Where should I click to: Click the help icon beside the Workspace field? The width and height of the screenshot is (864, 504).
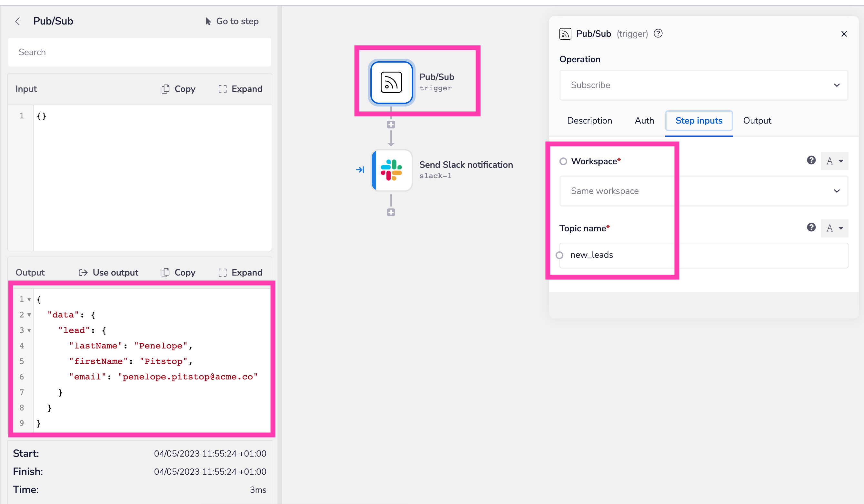(811, 160)
